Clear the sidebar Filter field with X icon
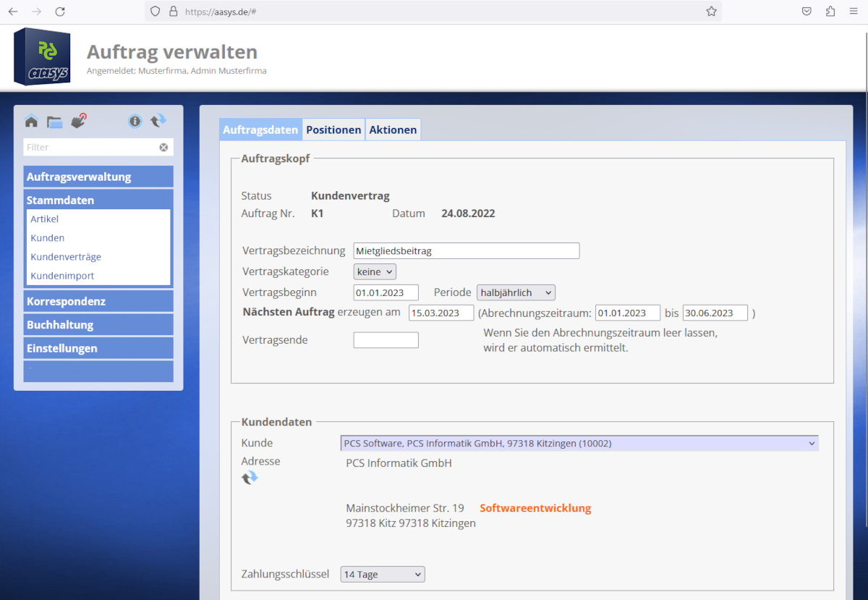Image resolution: width=868 pixels, height=600 pixels. [163, 147]
